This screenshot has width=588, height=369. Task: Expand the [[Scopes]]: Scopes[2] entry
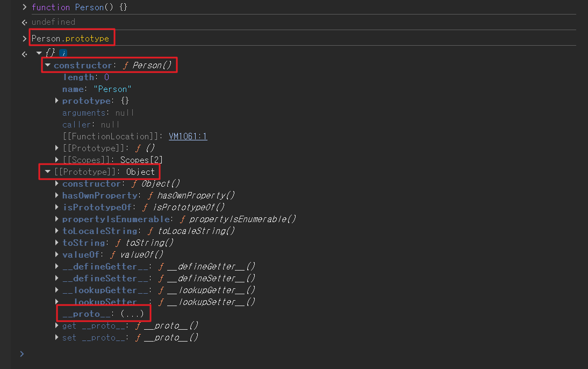point(57,160)
